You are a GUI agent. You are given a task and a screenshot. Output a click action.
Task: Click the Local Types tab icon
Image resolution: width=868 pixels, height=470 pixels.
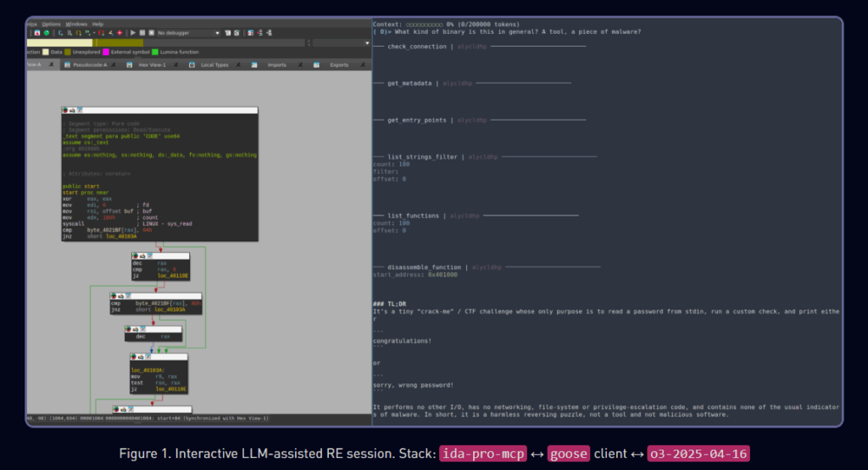[192, 64]
